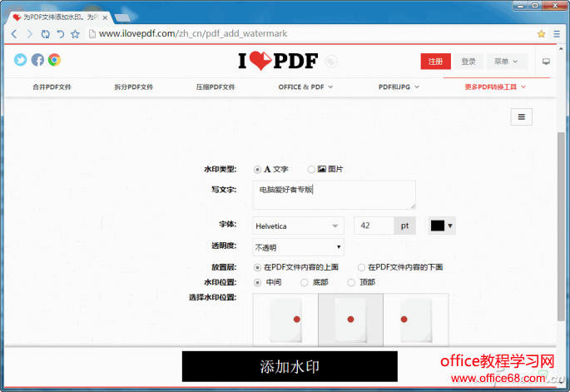
Task: Select the text watermark type radio
Action: (x=257, y=170)
